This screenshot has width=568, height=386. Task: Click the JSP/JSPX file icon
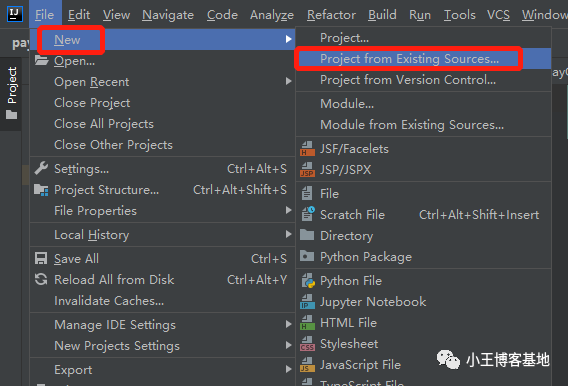click(x=308, y=169)
